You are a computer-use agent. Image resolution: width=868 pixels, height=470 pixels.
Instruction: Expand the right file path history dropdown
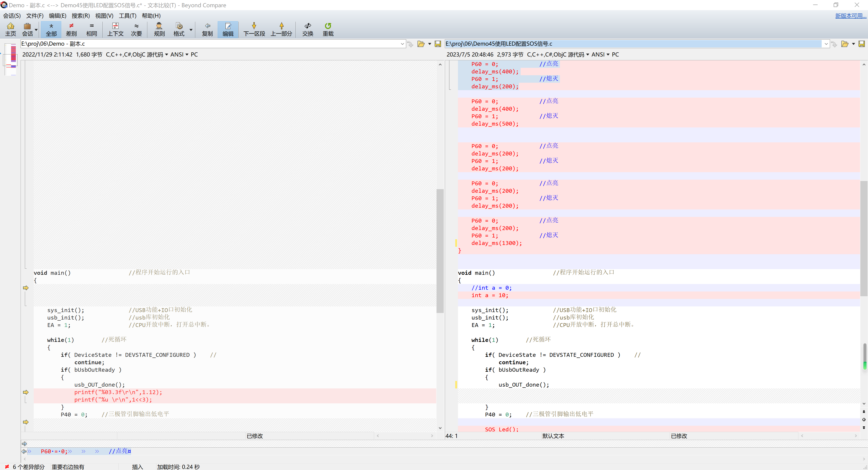(826, 44)
